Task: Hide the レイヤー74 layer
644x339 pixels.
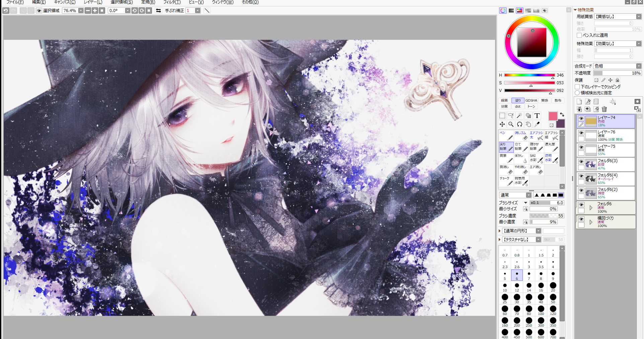Action: [x=581, y=119]
